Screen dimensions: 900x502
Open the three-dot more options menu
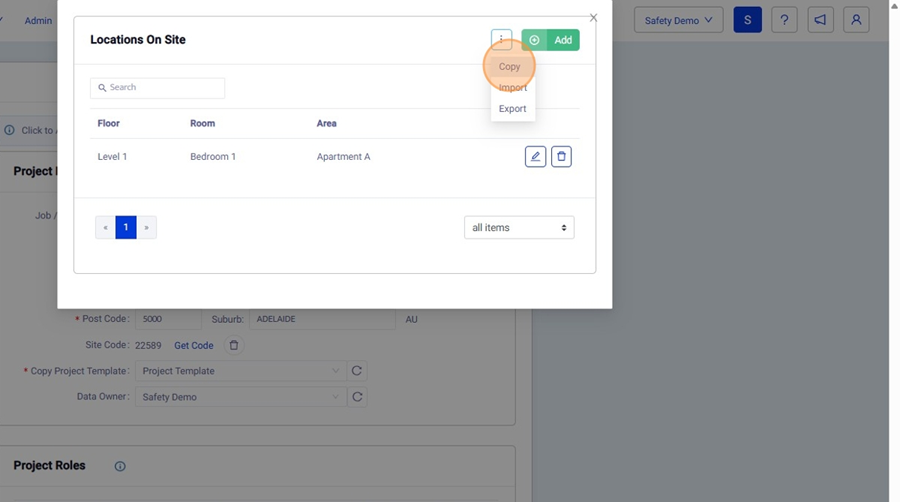click(501, 40)
